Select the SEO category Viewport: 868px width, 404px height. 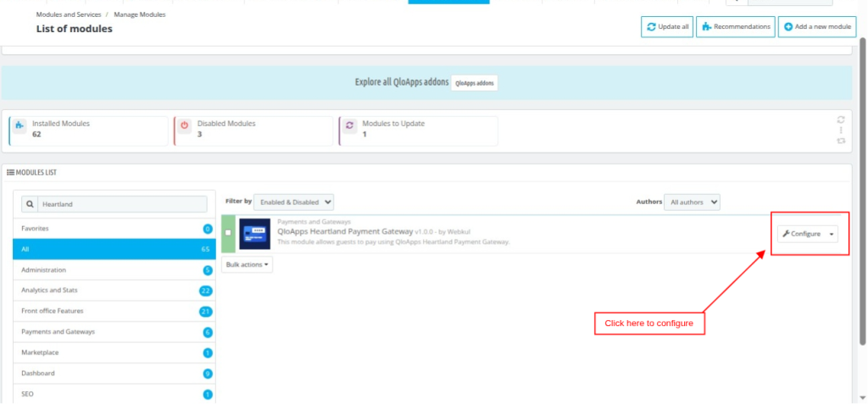tap(114, 394)
